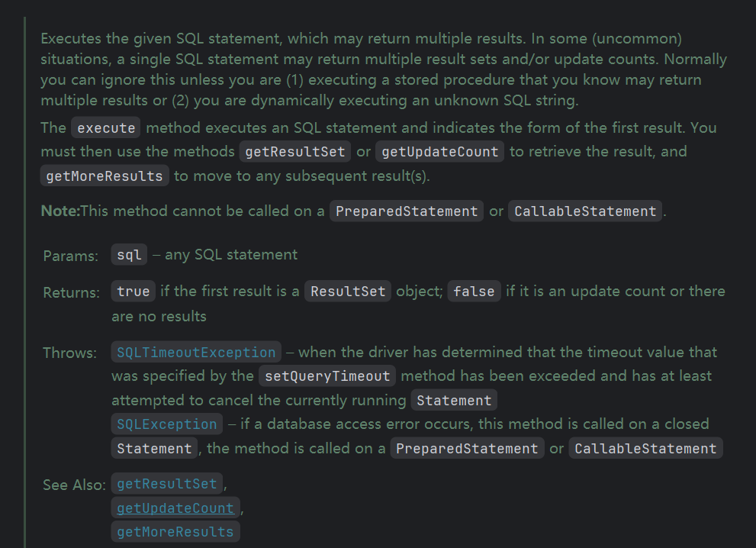The height and width of the screenshot is (548, 756).
Task: Follow getResultSet link under See Also
Action: pos(167,484)
